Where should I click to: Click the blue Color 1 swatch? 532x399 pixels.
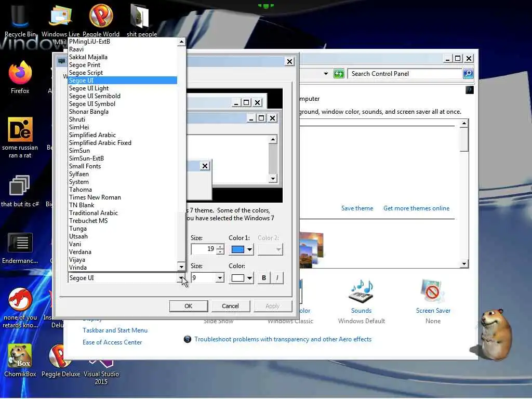(237, 250)
